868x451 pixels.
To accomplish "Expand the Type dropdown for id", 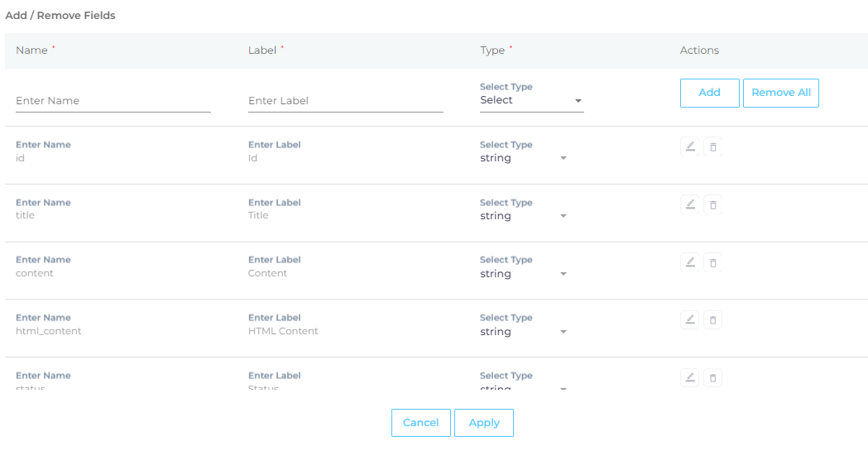I will (523, 158).
